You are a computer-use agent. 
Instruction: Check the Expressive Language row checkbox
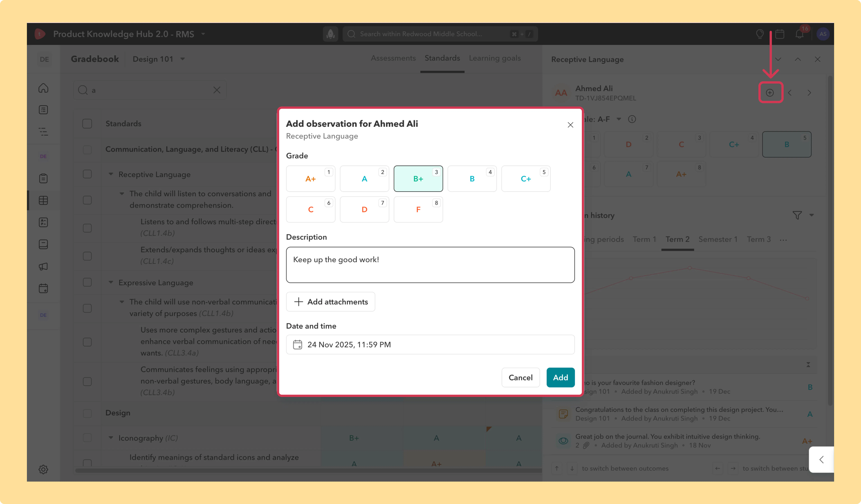pos(87,282)
